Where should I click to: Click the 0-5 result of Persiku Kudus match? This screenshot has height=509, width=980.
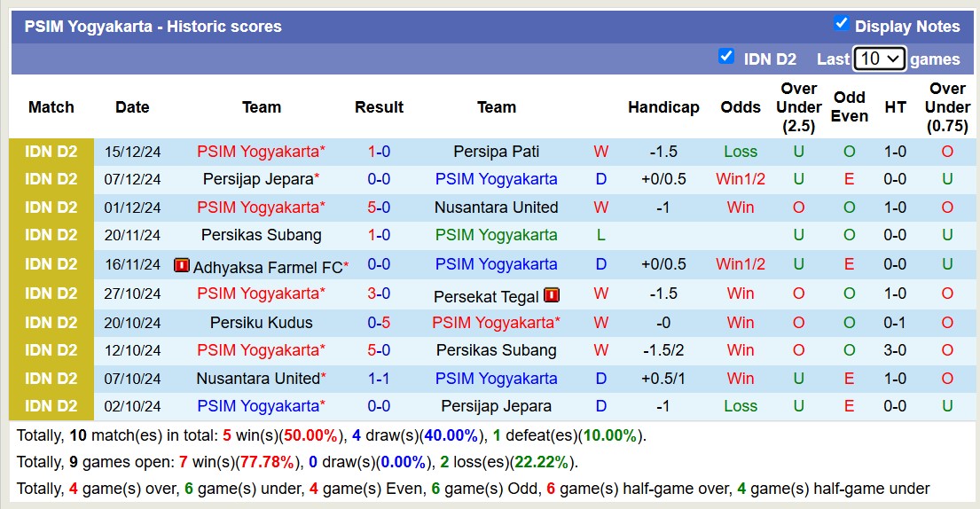click(379, 322)
